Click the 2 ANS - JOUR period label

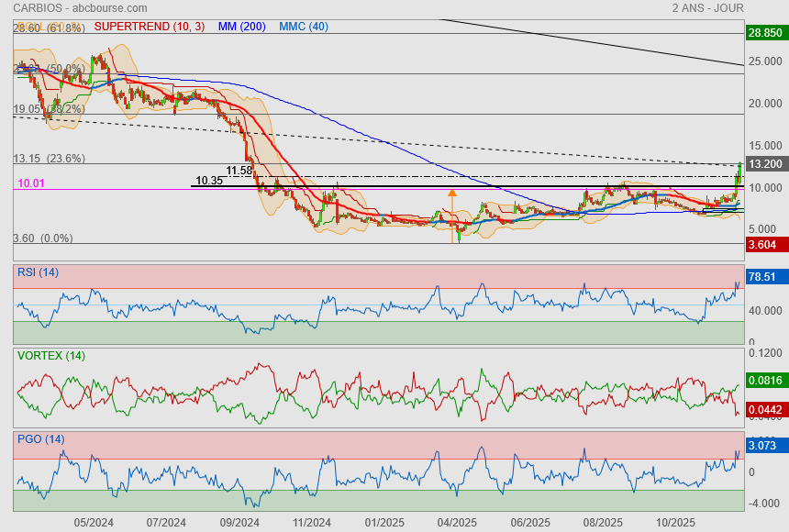point(707,7)
